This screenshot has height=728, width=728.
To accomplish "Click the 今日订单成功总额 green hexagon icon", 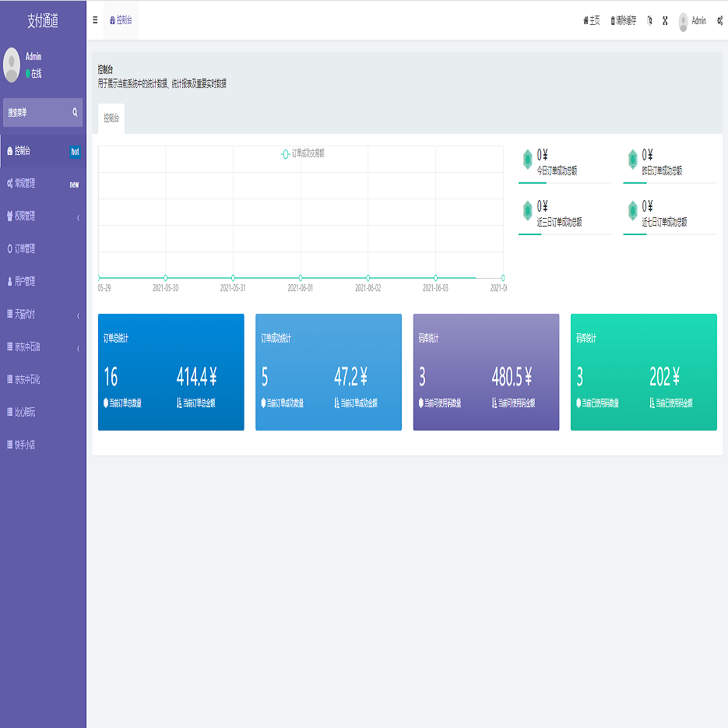I will pyautogui.click(x=527, y=159).
